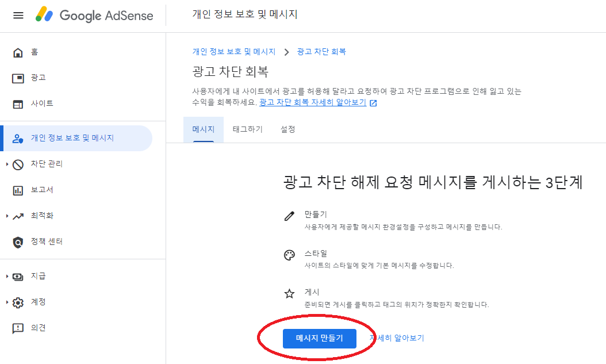Expand the 지급 payments section
606x364 pixels.
[7, 277]
